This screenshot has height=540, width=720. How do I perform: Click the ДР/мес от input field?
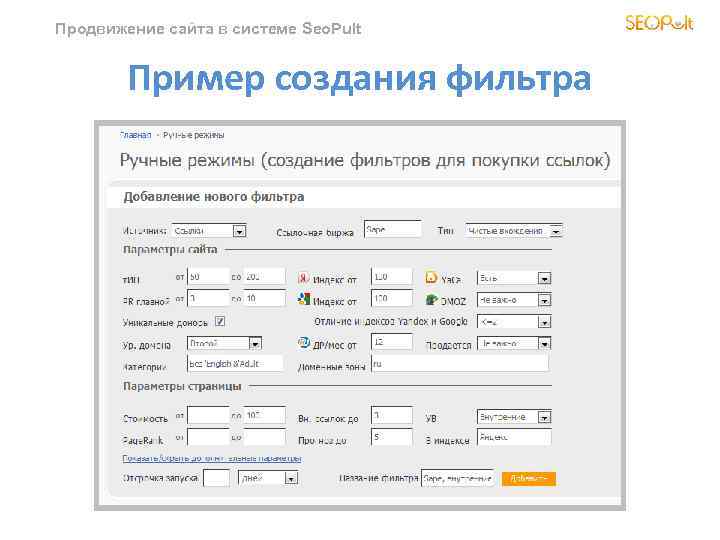(392, 342)
